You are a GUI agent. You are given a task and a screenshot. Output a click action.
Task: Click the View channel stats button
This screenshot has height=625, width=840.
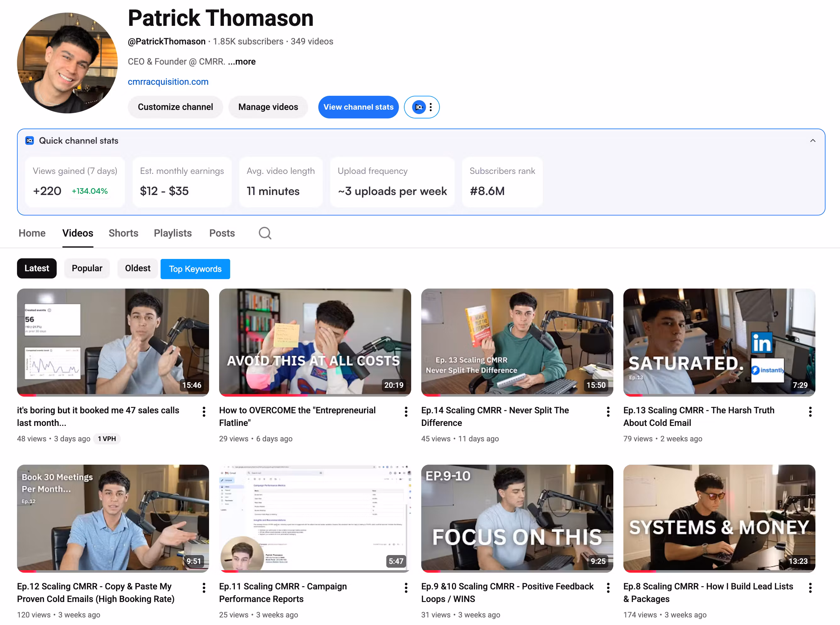click(x=358, y=107)
